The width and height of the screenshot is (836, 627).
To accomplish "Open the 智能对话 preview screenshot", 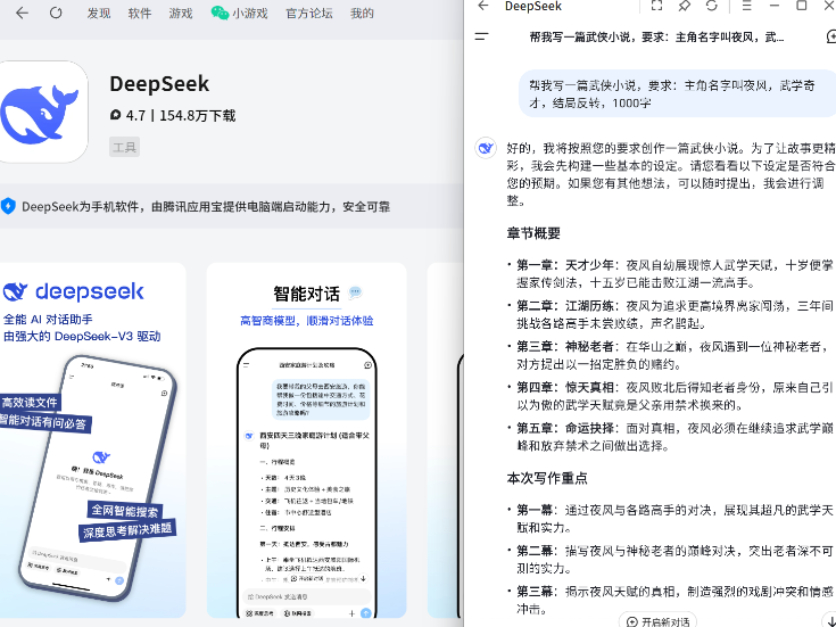I will point(307,440).
